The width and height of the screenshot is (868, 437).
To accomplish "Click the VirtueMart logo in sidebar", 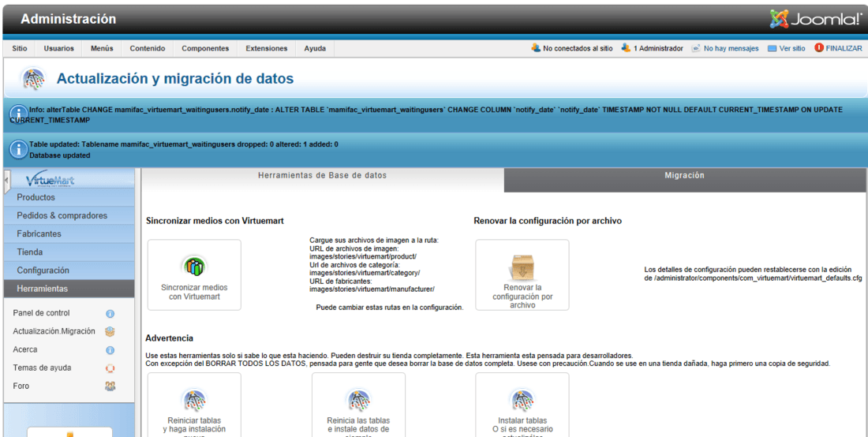I will coord(51,181).
